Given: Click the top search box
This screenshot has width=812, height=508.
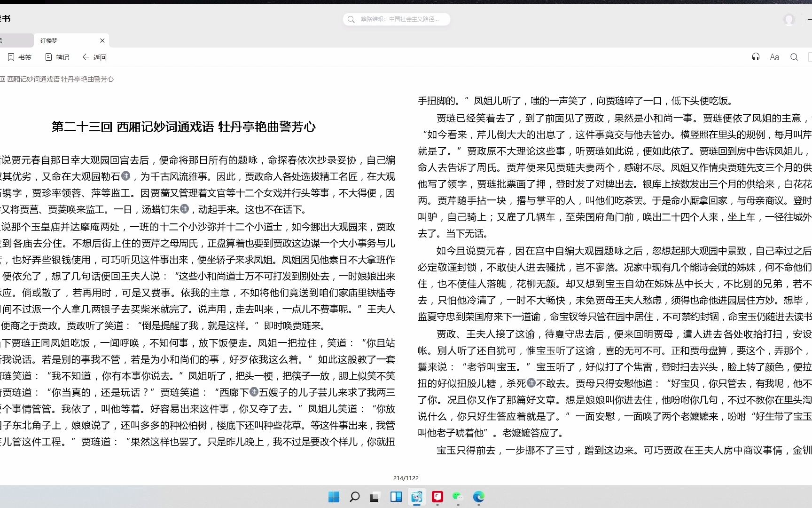Looking at the screenshot, I should pos(397,19).
